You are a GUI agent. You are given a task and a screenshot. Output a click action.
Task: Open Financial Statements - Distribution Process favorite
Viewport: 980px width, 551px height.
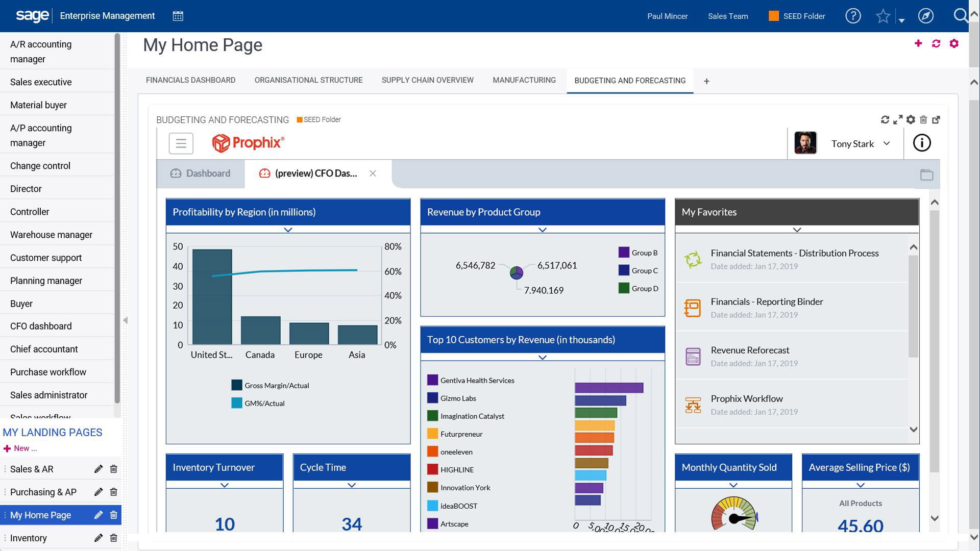point(792,259)
